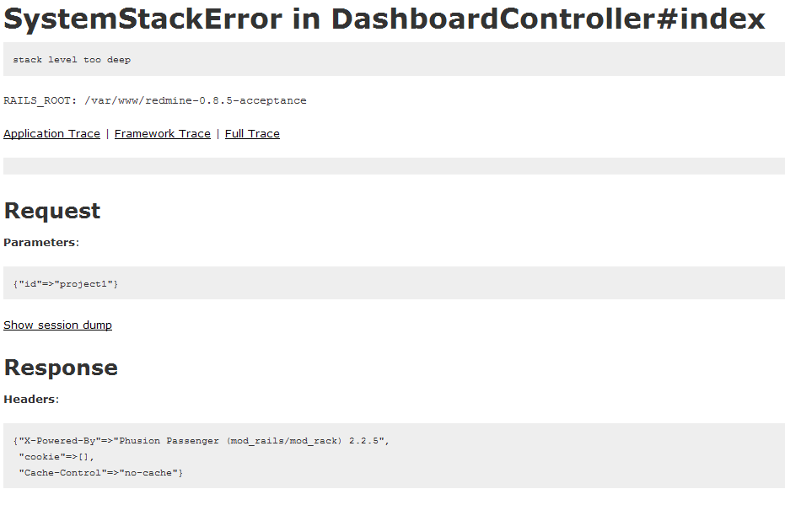Show the Framework Trace
Viewport: 785px width, 532px height.
tap(163, 133)
